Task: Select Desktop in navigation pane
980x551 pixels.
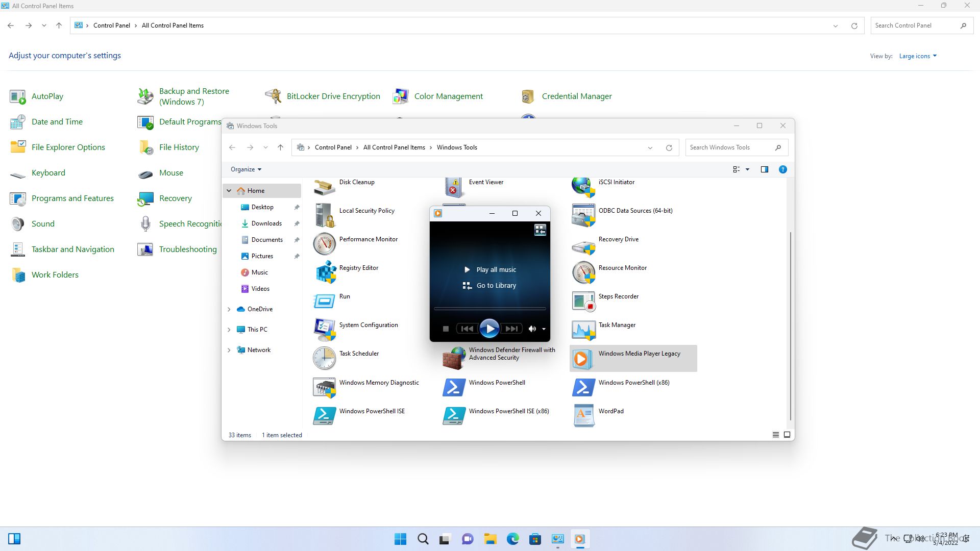Action: [263, 207]
